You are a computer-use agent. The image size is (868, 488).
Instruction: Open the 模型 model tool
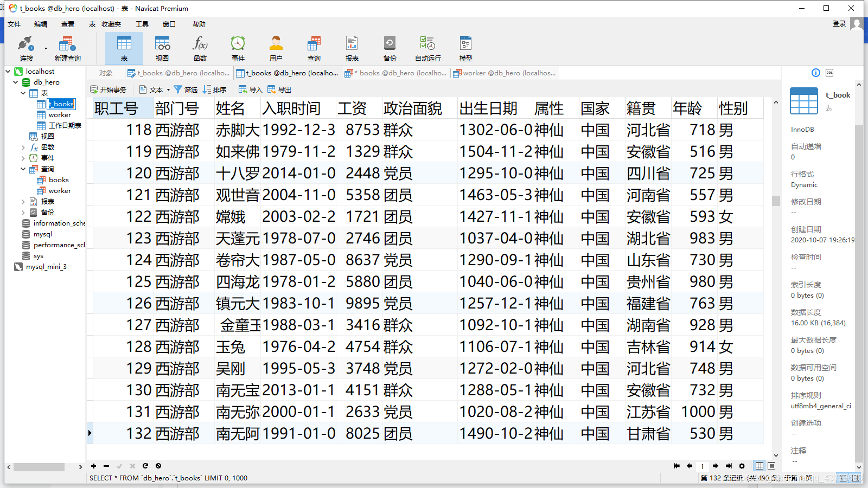(x=465, y=48)
